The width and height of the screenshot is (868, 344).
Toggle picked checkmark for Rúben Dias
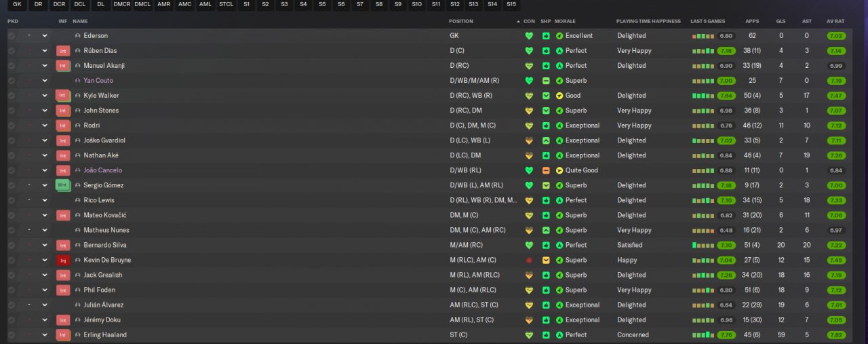pyautogui.click(x=12, y=51)
